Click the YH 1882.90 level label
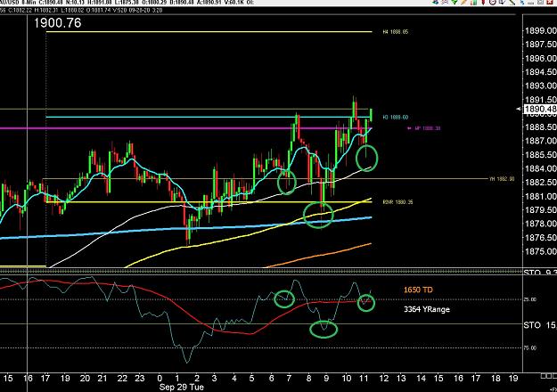Viewport: 557px width, 392px height. point(502,179)
